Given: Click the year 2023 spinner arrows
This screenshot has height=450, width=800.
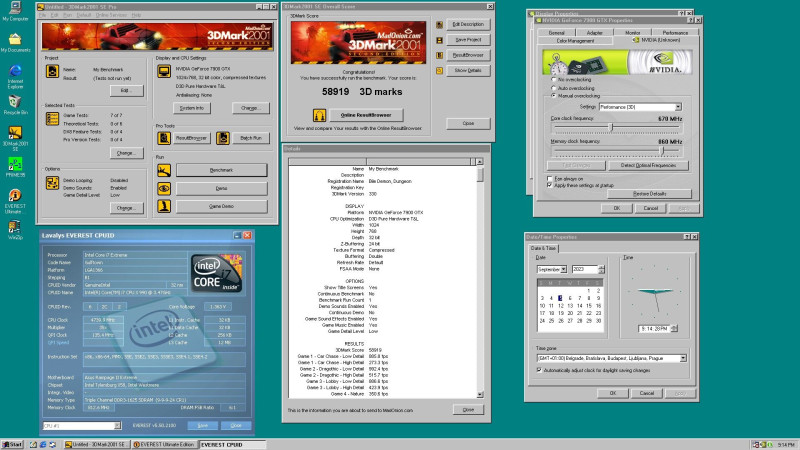Looking at the screenshot, I should 602,269.
